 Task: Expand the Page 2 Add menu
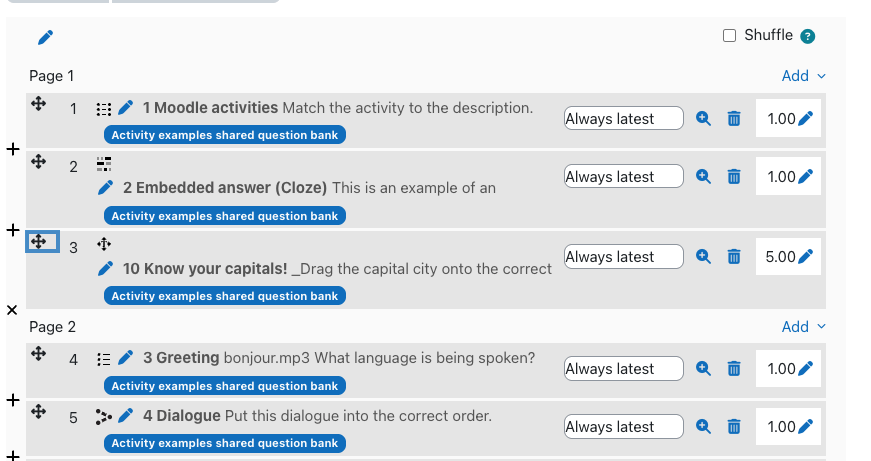point(803,327)
